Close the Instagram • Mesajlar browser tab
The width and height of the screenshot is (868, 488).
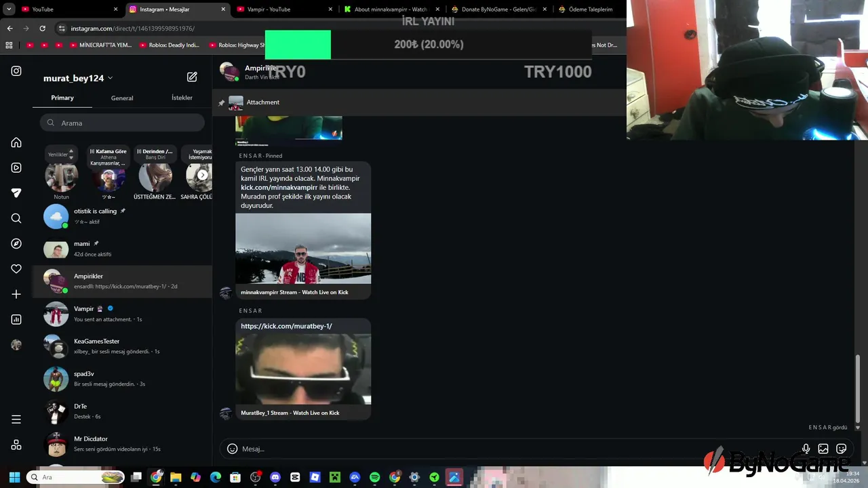(x=223, y=9)
